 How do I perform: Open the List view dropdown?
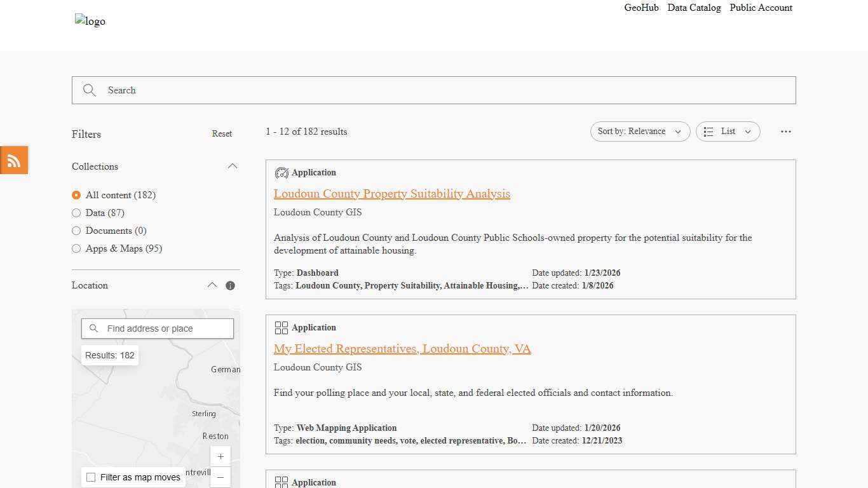[728, 132]
